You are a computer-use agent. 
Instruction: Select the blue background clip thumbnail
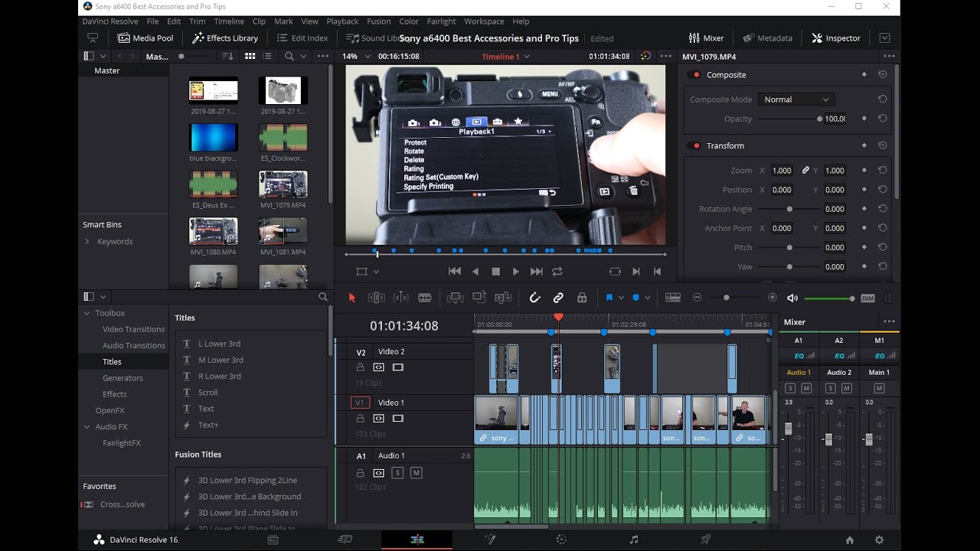pyautogui.click(x=213, y=138)
